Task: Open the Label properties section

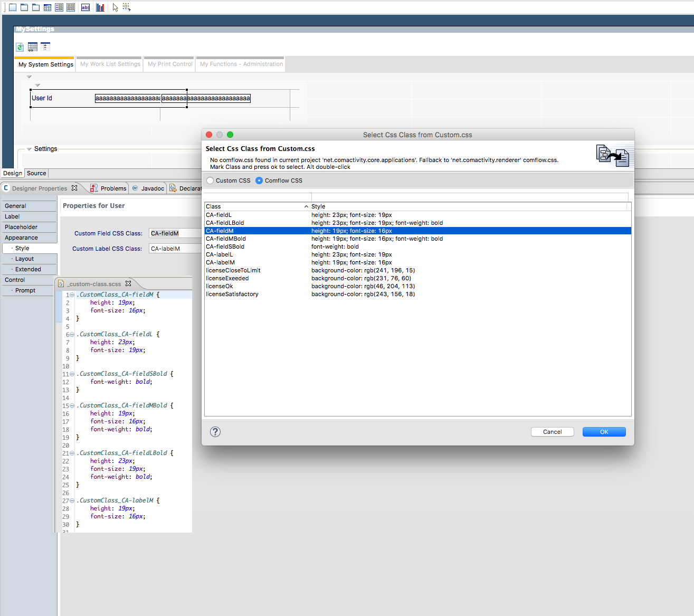Action: [x=29, y=216]
